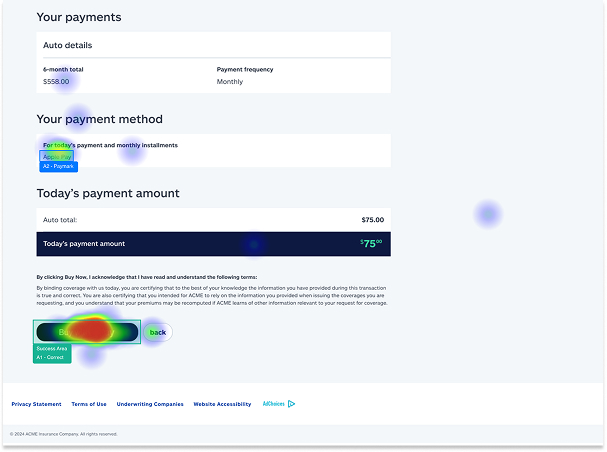The height and width of the screenshot is (452, 607).
Task: Click the $558.00 six-month total
Action: point(56,82)
